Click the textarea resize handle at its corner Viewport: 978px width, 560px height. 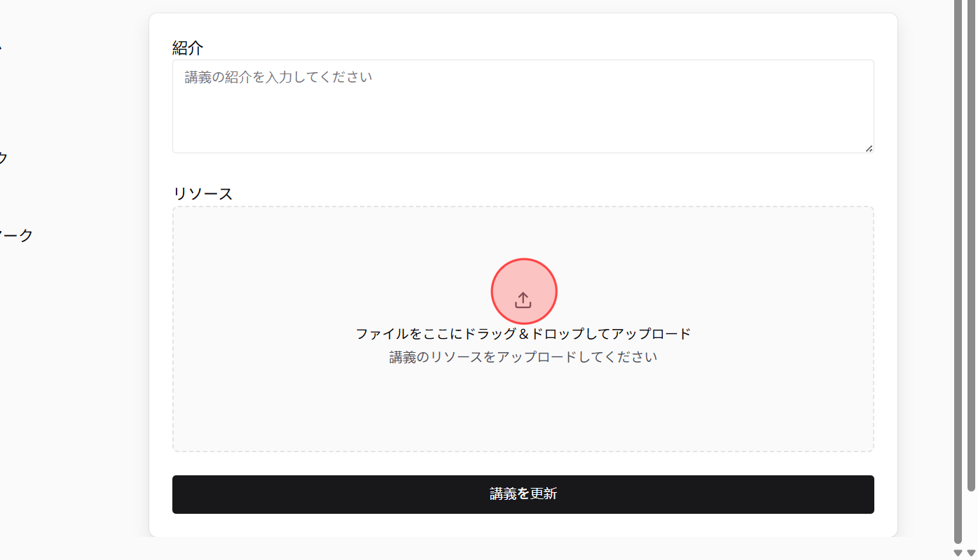click(871, 148)
